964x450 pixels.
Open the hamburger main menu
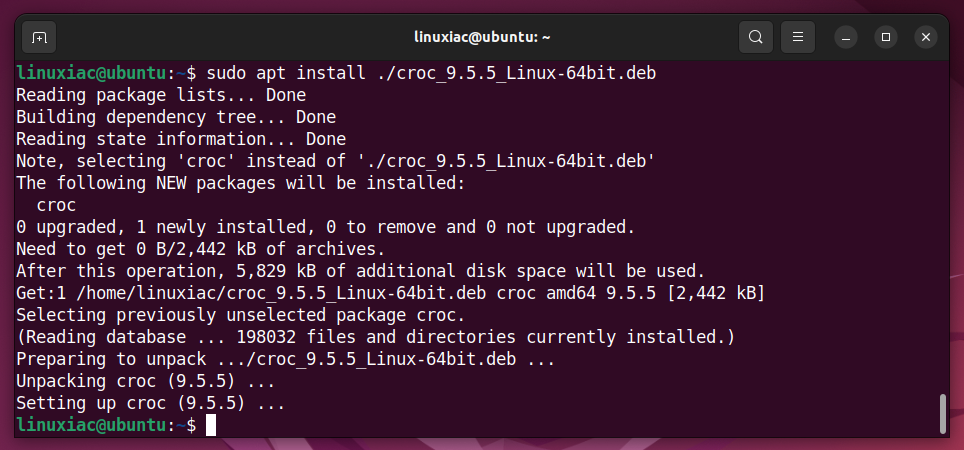798,38
